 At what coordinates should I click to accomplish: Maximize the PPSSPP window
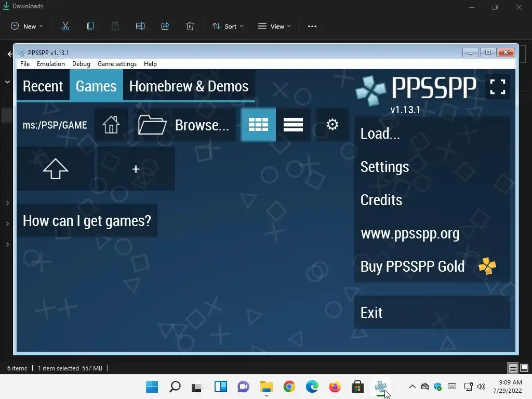(x=488, y=52)
